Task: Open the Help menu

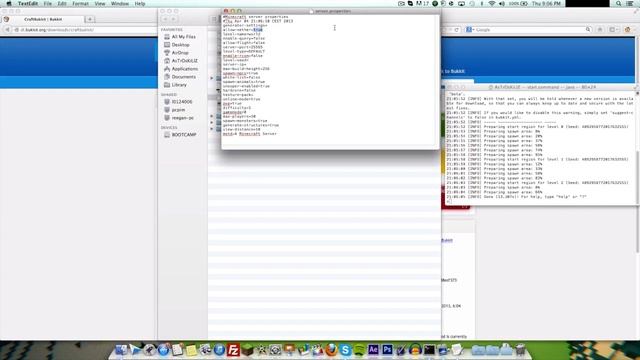Action: click(x=140, y=4)
